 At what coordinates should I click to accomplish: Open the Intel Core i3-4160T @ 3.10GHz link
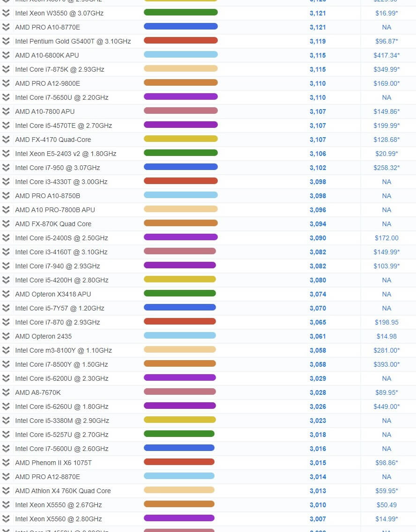[61, 252]
